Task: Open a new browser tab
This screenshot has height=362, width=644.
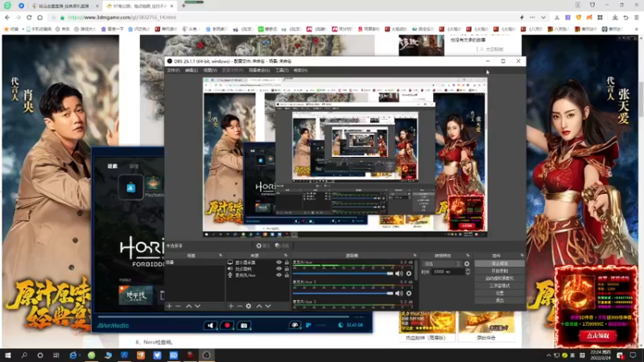Action: click(184, 6)
